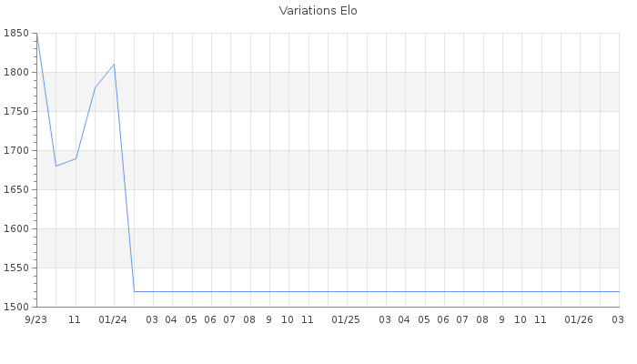Select the 1700 y-axis label

coord(16,151)
